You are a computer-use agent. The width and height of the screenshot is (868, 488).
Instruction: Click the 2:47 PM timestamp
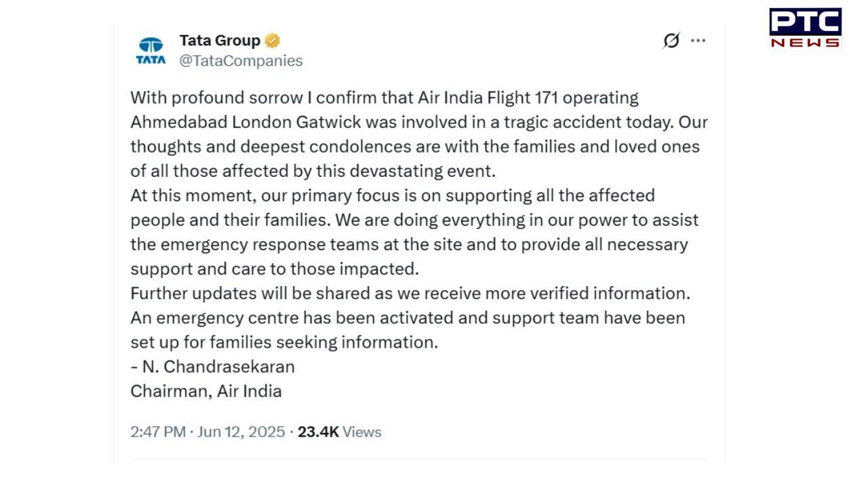[x=157, y=432]
